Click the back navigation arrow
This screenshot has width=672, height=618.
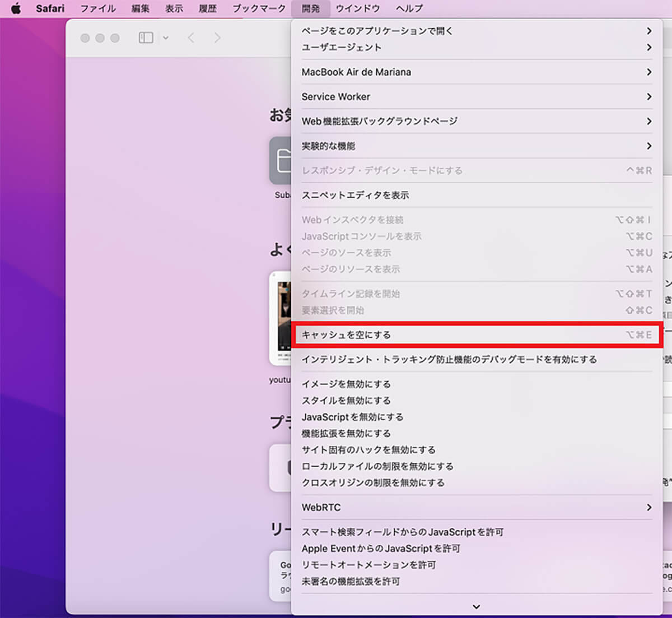click(x=192, y=38)
